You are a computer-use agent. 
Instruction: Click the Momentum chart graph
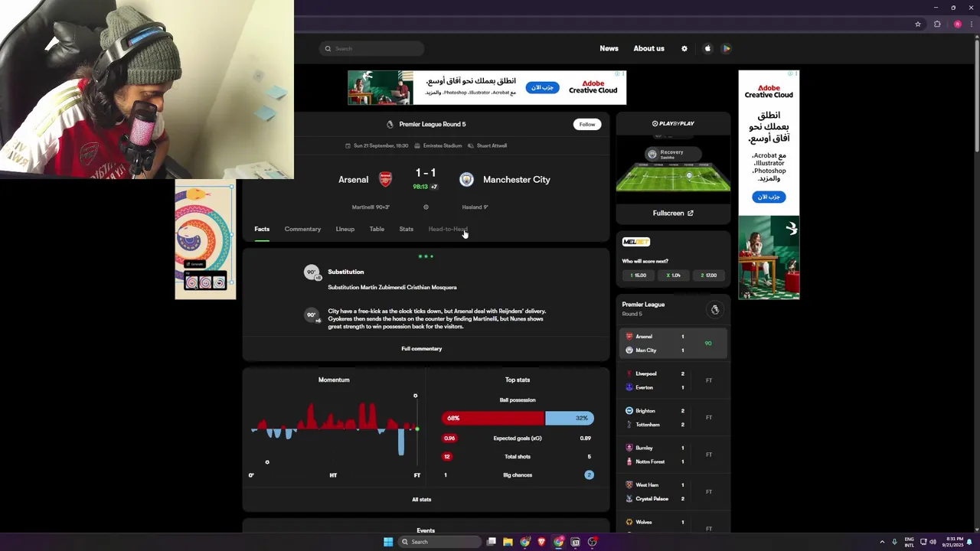(x=335, y=429)
